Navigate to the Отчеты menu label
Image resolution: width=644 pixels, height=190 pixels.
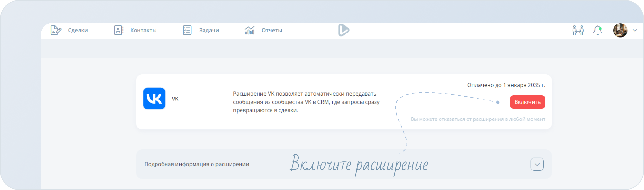(x=272, y=30)
